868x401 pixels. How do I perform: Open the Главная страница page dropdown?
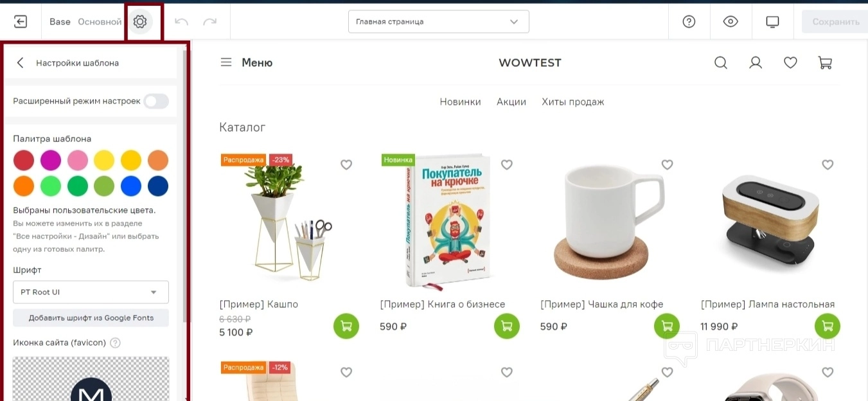click(x=438, y=22)
